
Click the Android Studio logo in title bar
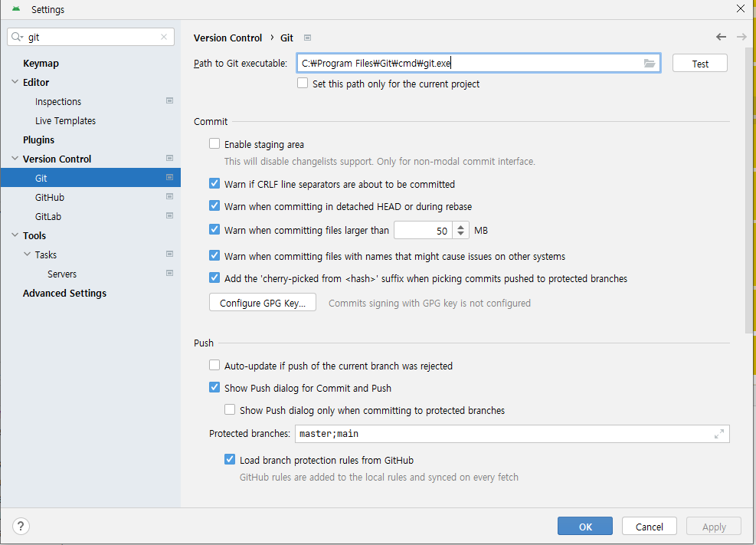tap(16, 9)
